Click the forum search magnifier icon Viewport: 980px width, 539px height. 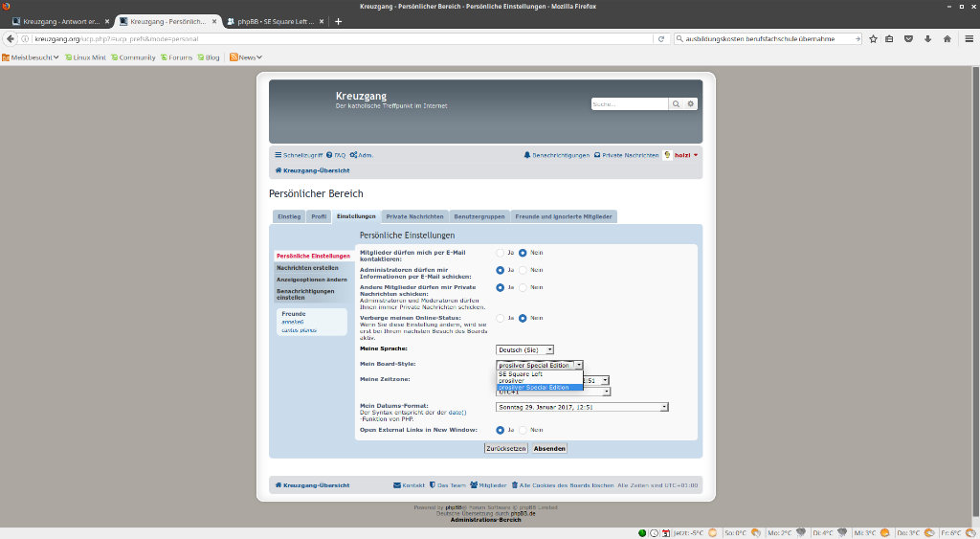pos(676,103)
